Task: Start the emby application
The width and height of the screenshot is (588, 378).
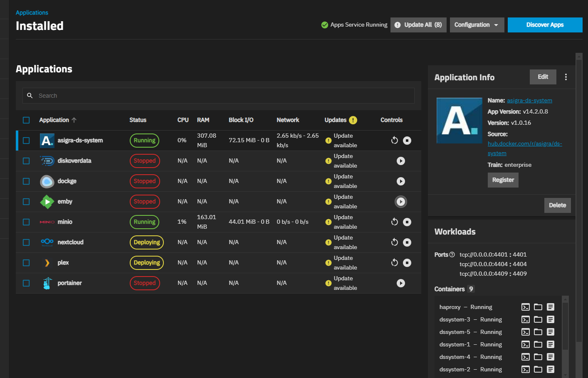Action: click(x=400, y=202)
